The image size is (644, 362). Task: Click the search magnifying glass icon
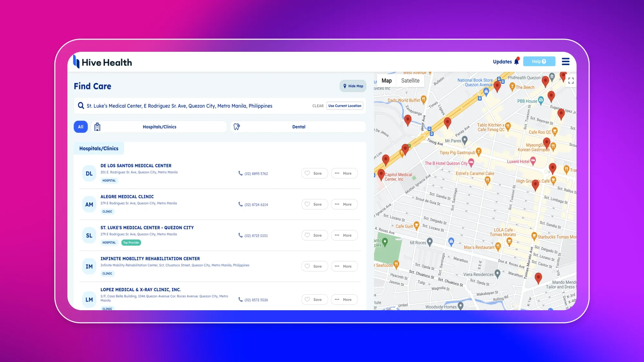pyautogui.click(x=81, y=106)
